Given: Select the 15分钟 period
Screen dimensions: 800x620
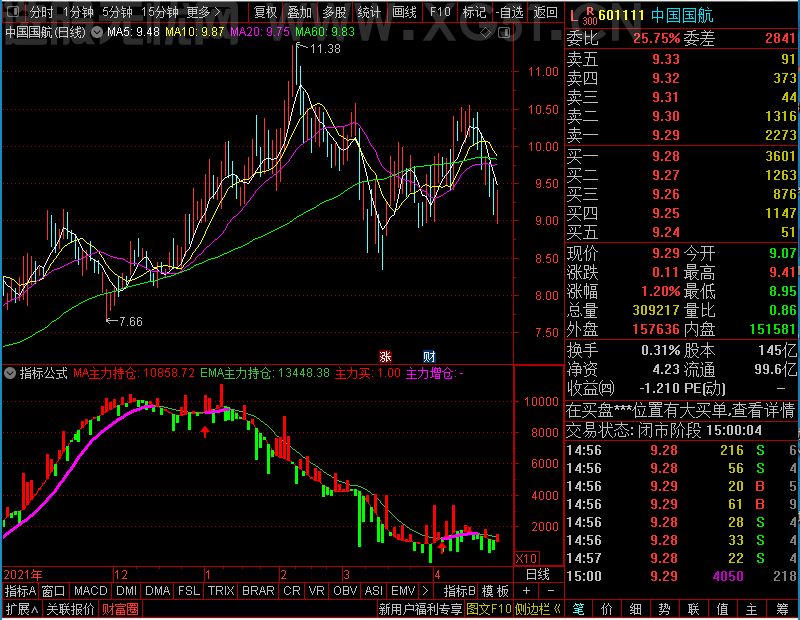Looking at the screenshot, I should [x=160, y=12].
